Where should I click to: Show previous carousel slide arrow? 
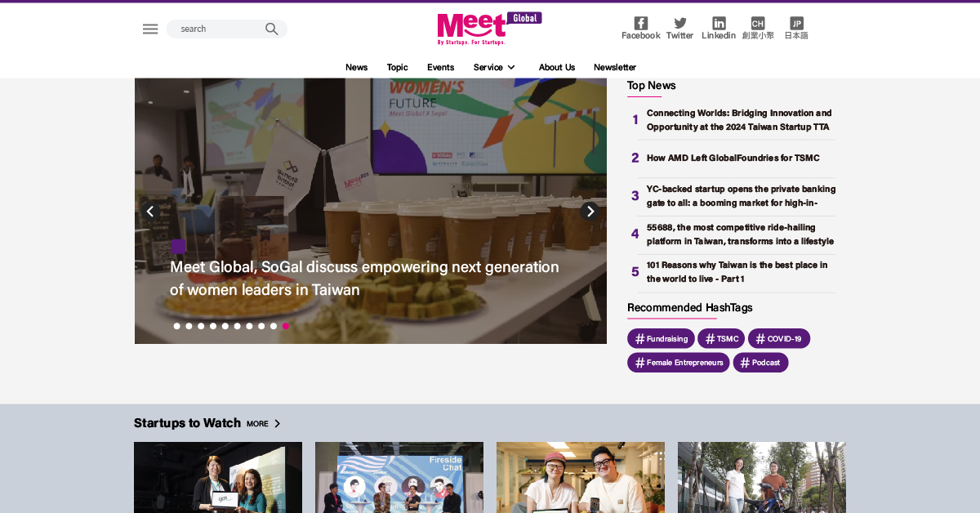click(149, 212)
